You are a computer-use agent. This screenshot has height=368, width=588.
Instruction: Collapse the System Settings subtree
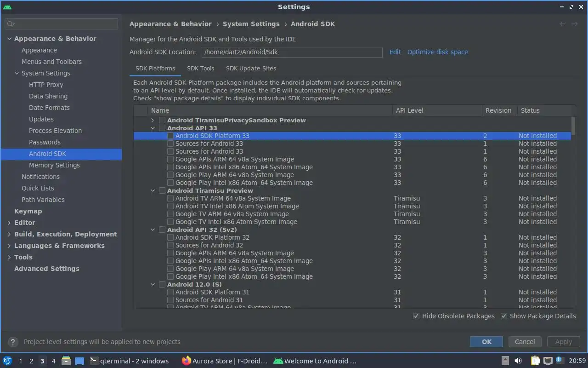pos(17,73)
